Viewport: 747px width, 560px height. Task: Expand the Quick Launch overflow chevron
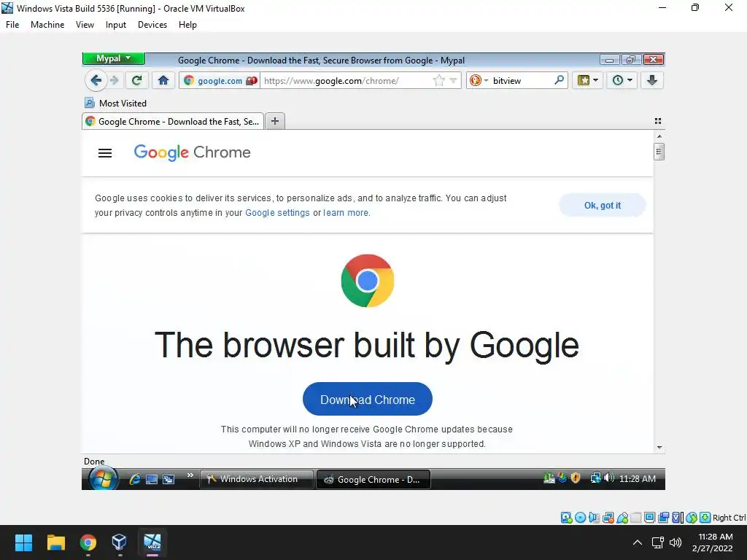pos(190,475)
